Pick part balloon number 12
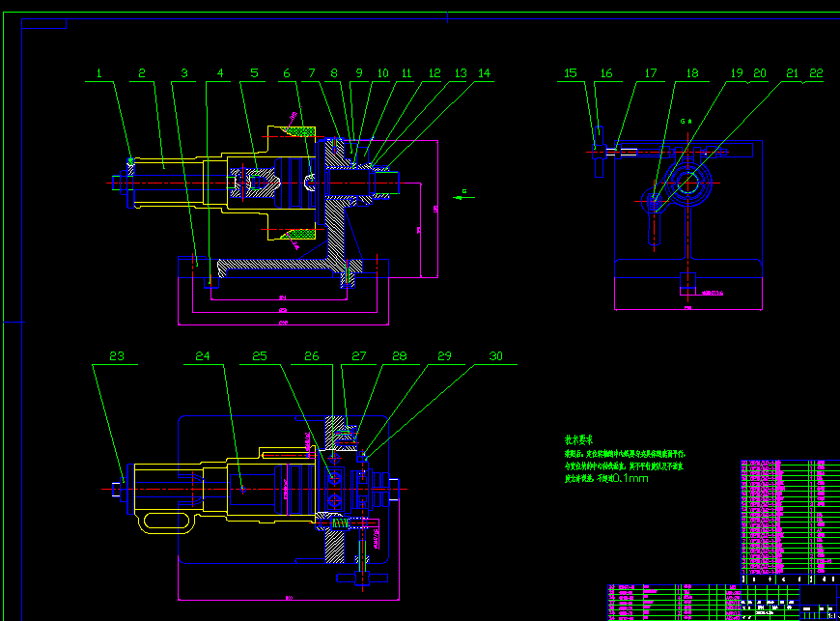840x621 pixels. [x=434, y=73]
